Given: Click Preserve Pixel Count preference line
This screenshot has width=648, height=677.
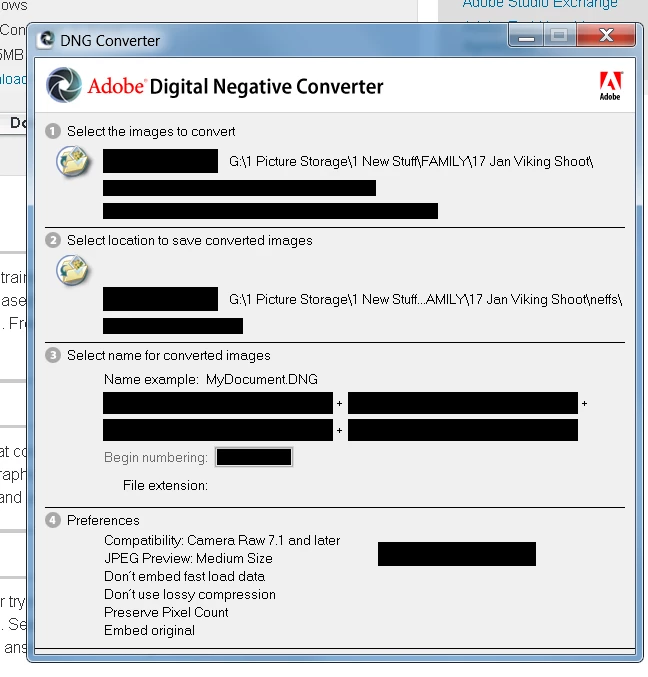Looking at the screenshot, I should (x=166, y=612).
